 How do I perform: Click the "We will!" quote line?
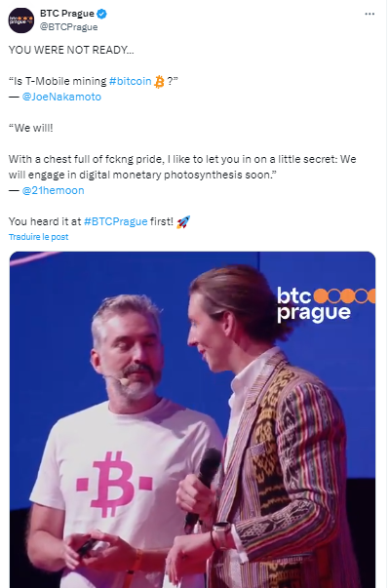[31, 128]
